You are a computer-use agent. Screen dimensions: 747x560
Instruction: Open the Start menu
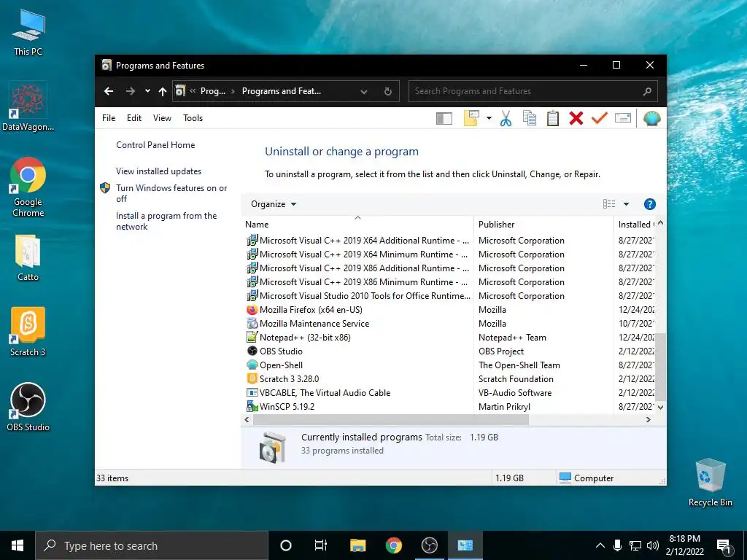click(x=18, y=545)
